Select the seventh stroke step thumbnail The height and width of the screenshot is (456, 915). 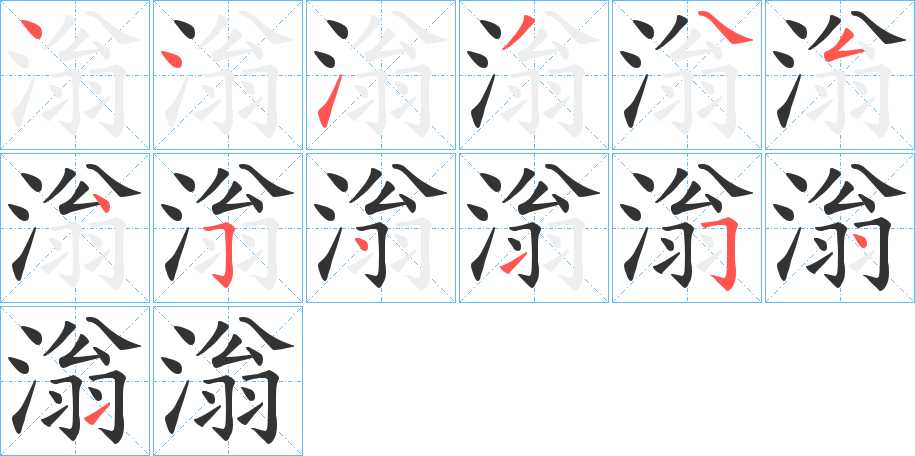(75, 228)
